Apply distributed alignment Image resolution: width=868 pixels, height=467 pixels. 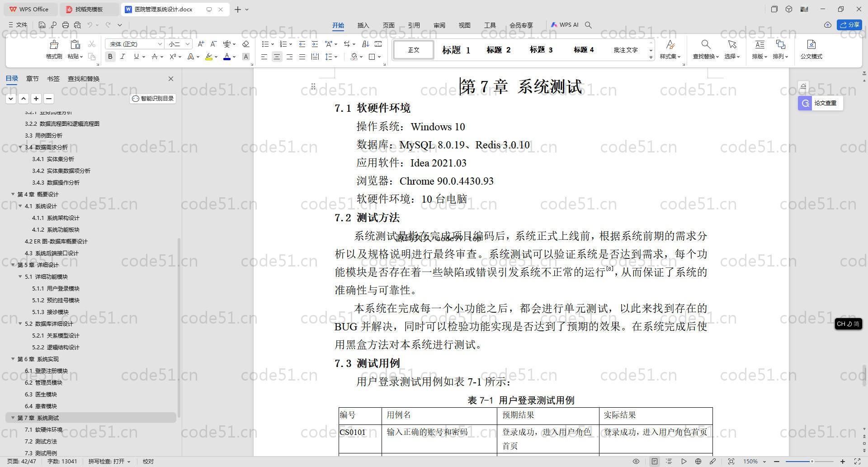pos(315,57)
